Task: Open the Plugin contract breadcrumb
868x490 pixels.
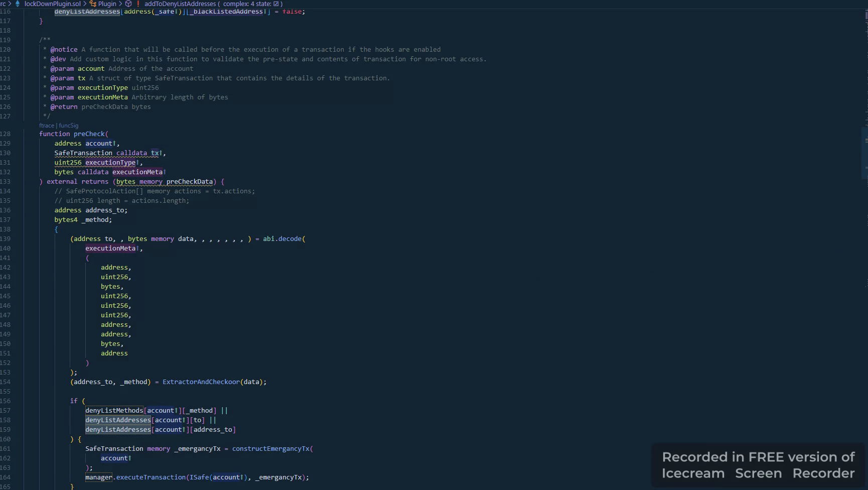Action: pyautogui.click(x=107, y=4)
